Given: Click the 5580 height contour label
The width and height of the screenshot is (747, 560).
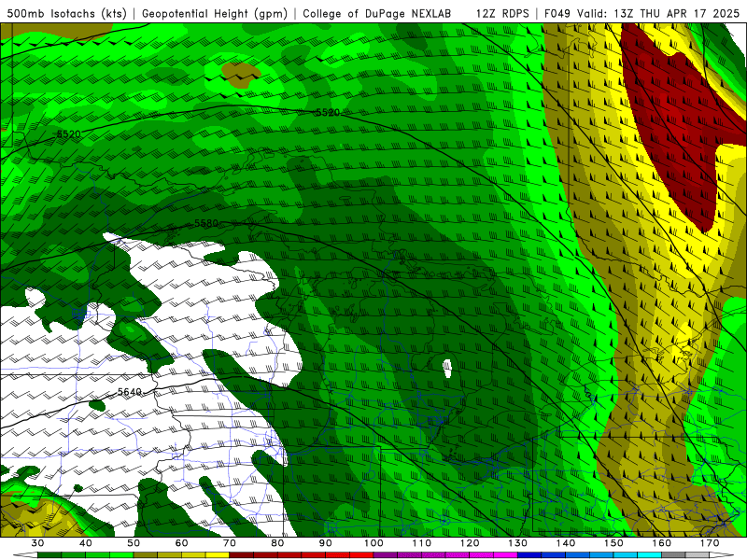Looking at the screenshot, I should 206,223.
